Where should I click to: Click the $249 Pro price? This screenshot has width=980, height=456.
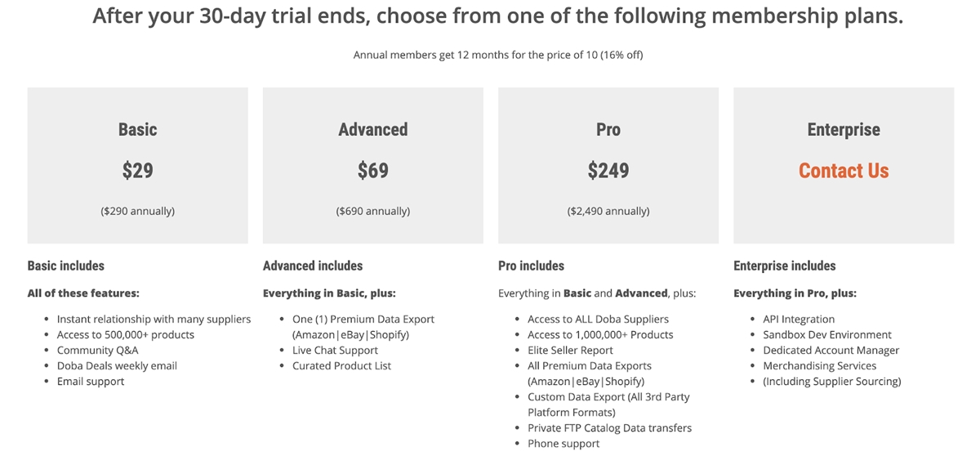[608, 170]
